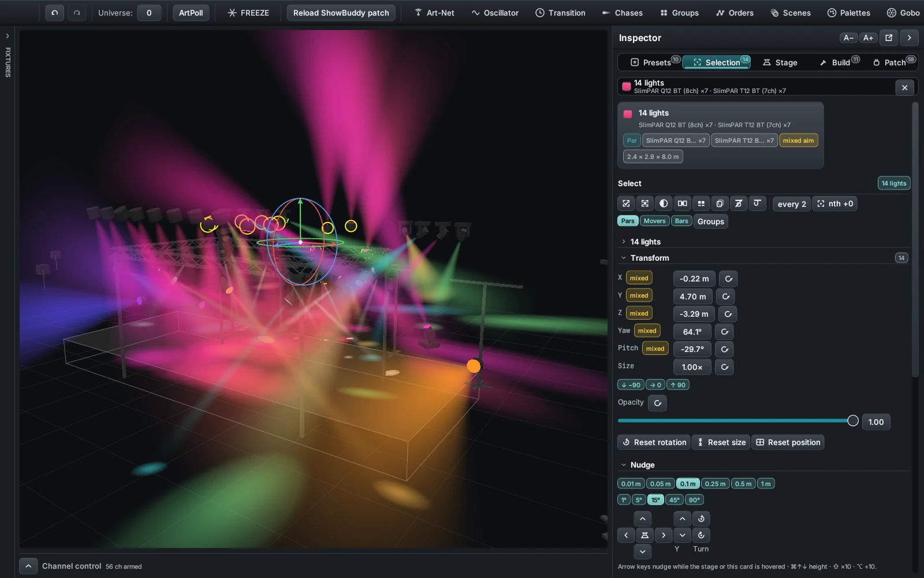
Task: Toggle the Movers filter chip
Action: point(654,221)
